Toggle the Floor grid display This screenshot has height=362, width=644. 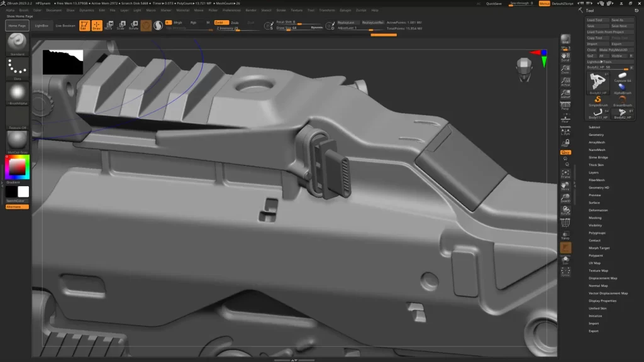pyautogui.click(x=565, y=119)
